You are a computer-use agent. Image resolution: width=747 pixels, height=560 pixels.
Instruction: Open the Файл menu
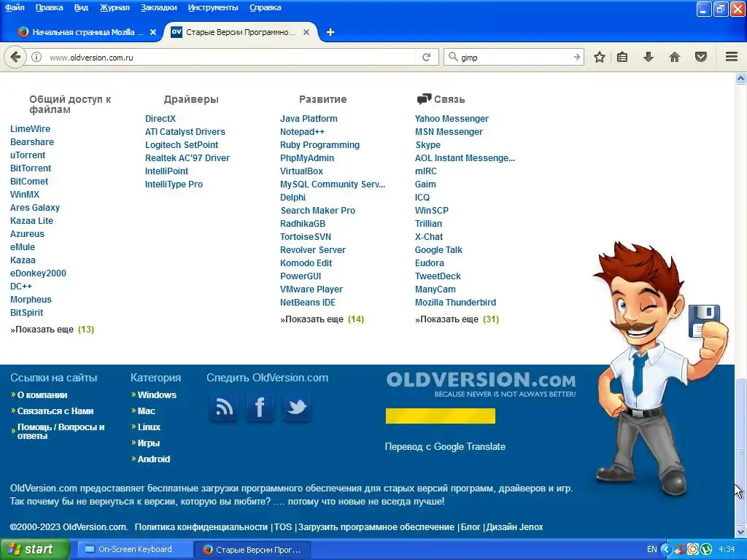point(15,7)
